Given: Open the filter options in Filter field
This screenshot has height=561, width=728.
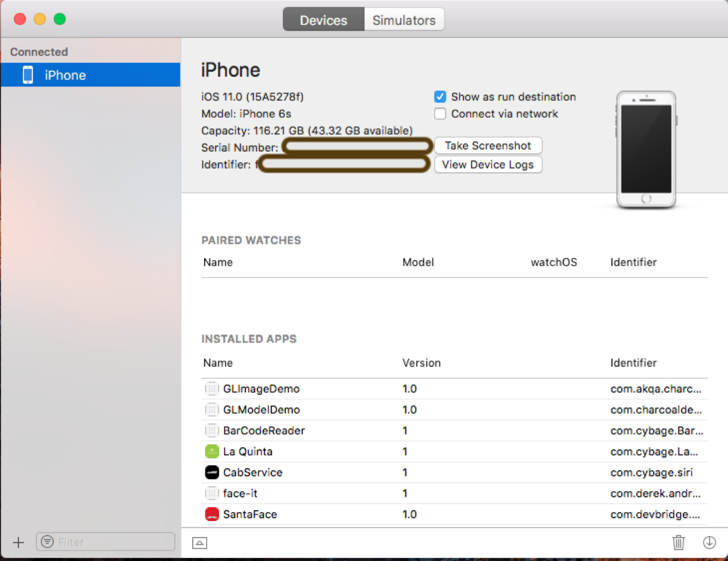Looking at the screenshot, I should tap(47, 542).
